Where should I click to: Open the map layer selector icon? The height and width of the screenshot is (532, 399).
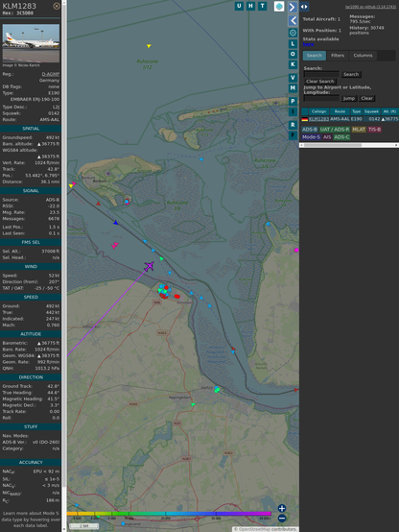(279, 6)
